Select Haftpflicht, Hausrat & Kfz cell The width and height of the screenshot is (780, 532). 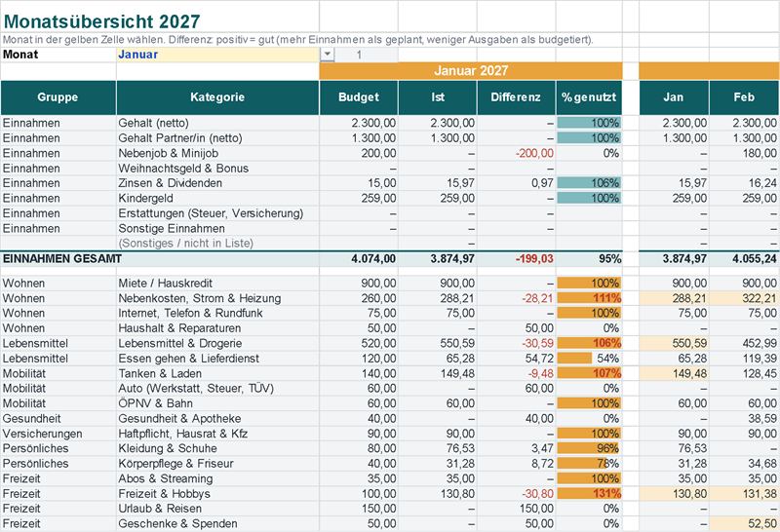[x=217, y=434]
